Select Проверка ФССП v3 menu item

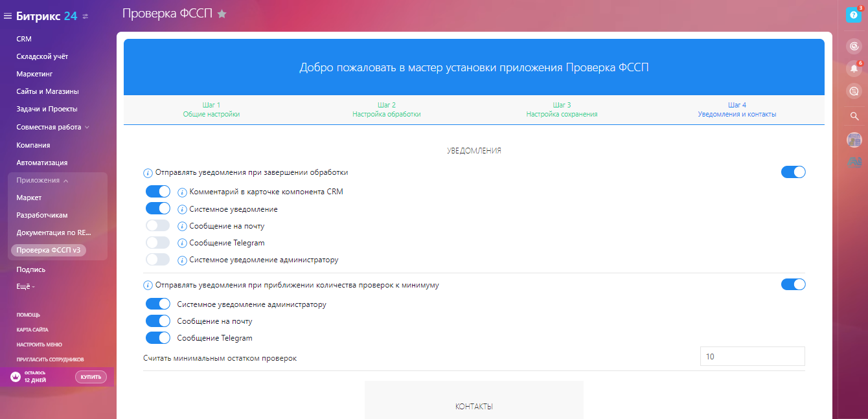49,250
